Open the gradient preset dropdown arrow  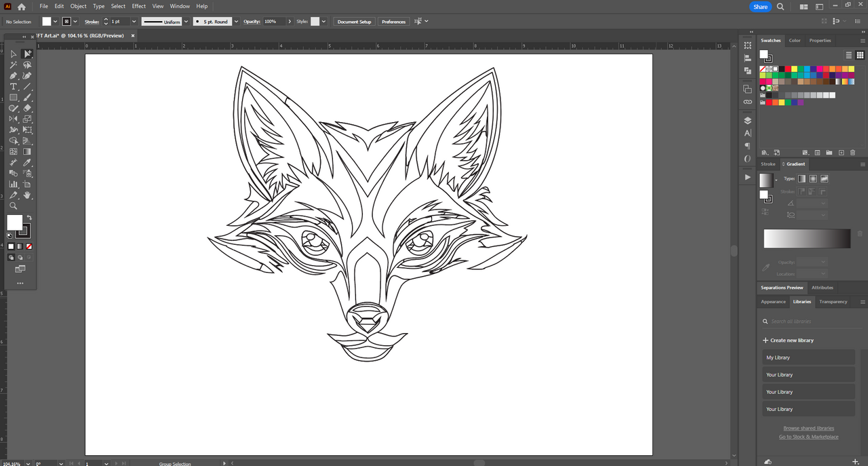[776, 181]
